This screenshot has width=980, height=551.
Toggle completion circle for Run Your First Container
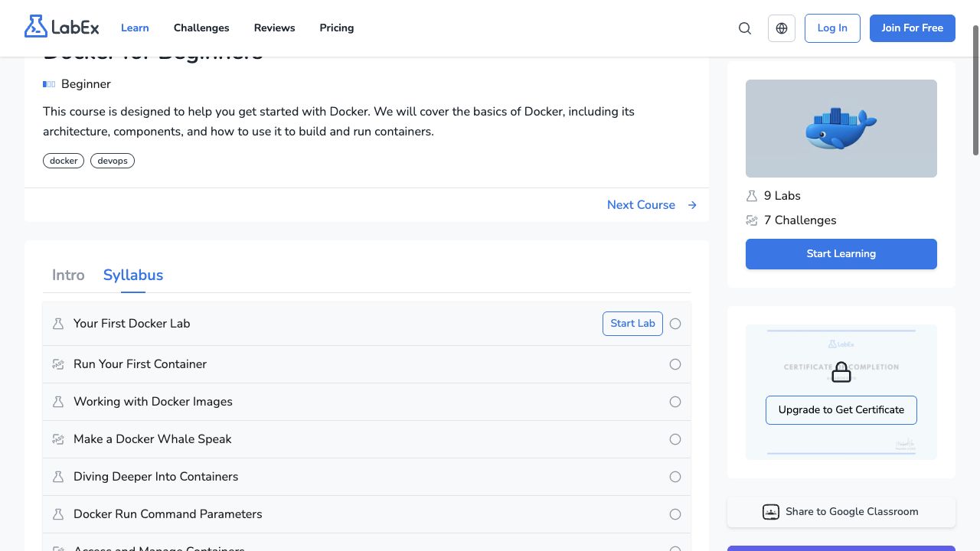675,364
